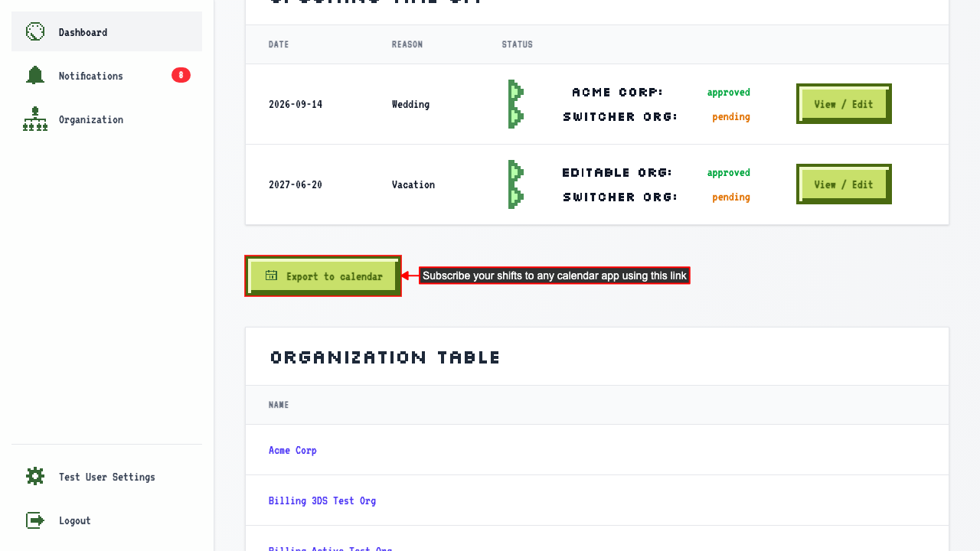This screenshot has height=551, width=980.
Task: Click the Logout door-arrow icon
Action: click(x=35, y=520)
